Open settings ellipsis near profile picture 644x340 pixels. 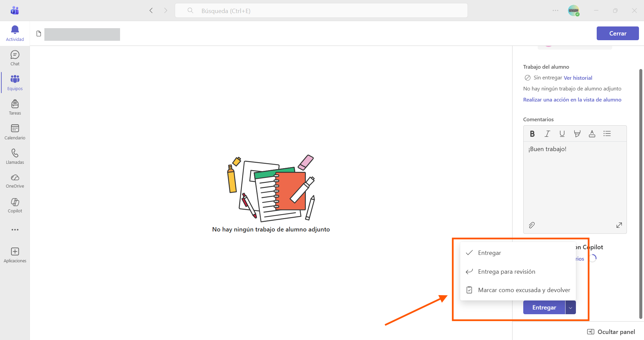click(x=555, y=11)
